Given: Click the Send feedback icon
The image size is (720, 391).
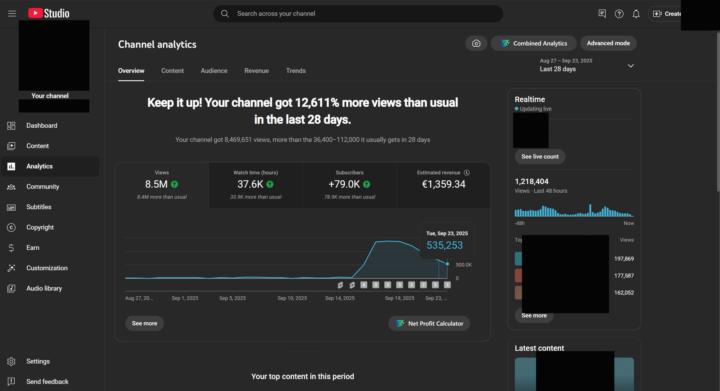Looking at the screenshot, I should (11, 381).
